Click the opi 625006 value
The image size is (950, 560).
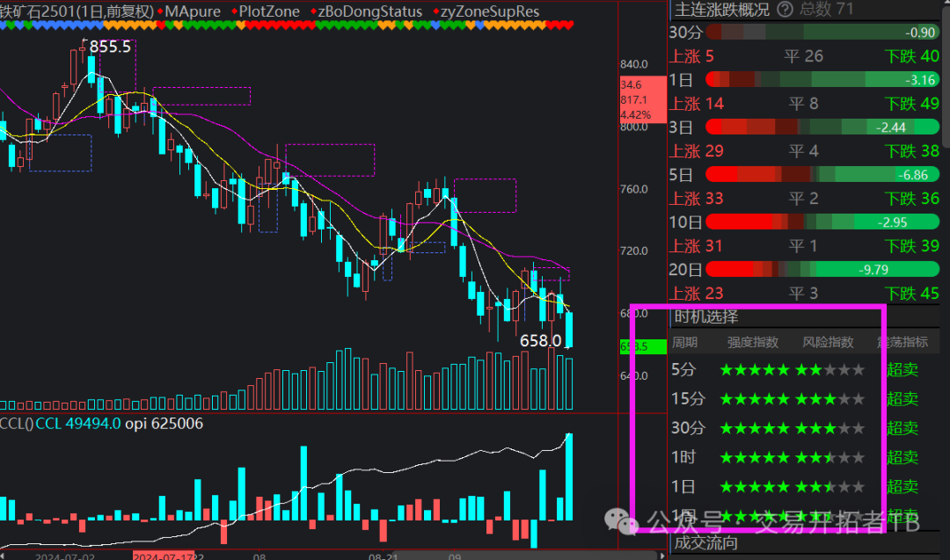pos(164,423)
